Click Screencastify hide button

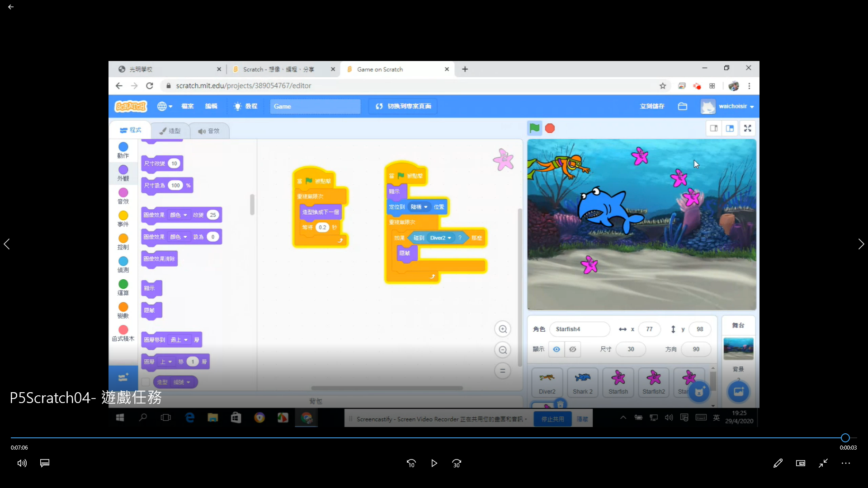pos(582,419)
